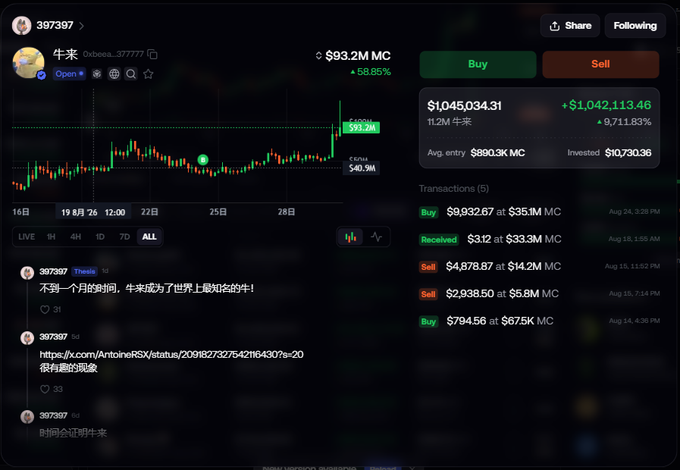The image size is (680, 470).
Task: Click the Invested $10,730.36 value
Action: click(628, 153)
